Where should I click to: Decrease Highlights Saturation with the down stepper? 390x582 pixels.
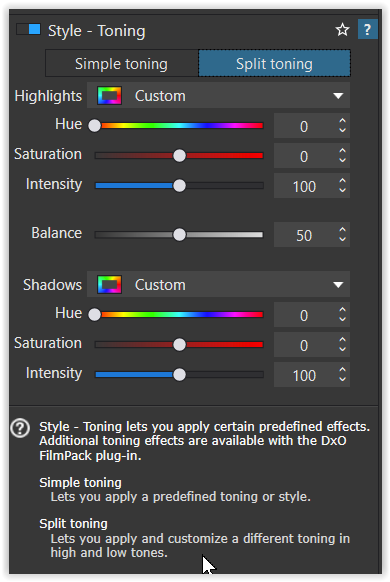point(343,160)
